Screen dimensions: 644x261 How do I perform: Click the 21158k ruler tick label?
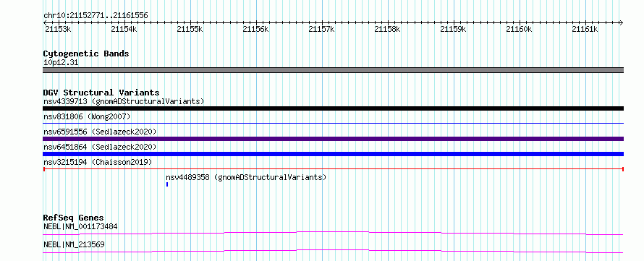click(x=387, y=29)
